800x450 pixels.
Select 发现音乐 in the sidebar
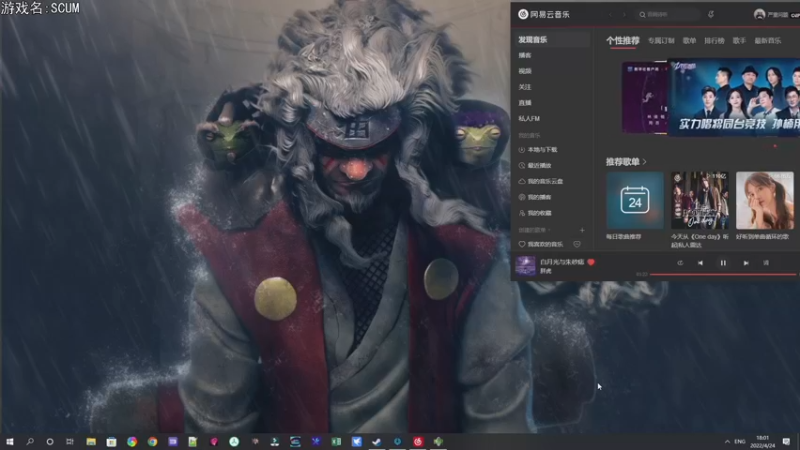552,39
